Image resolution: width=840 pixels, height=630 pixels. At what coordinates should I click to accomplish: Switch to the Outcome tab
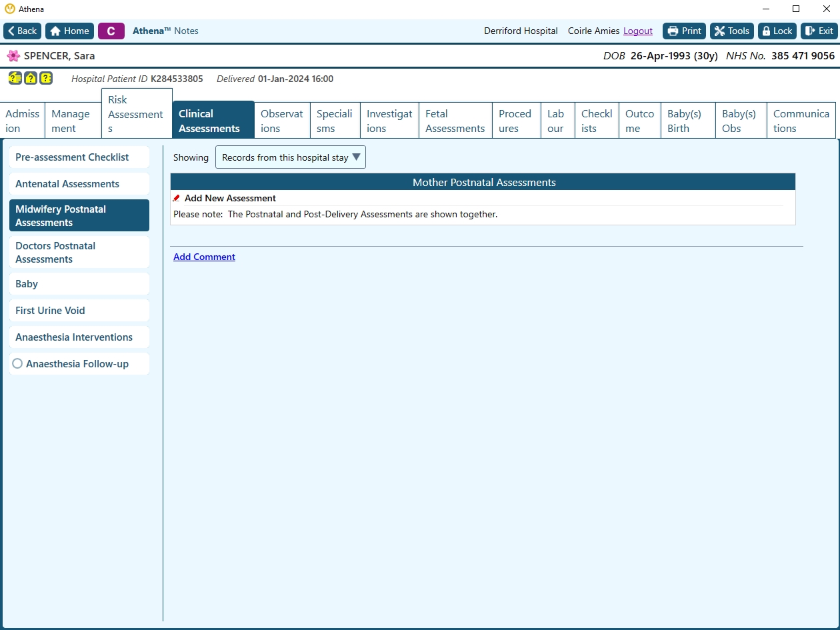click(x=640, y=121)
